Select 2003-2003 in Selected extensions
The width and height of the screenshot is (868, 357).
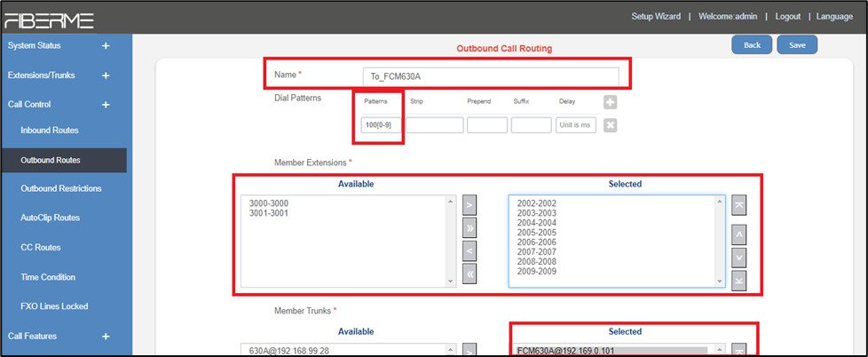point(536,213)
